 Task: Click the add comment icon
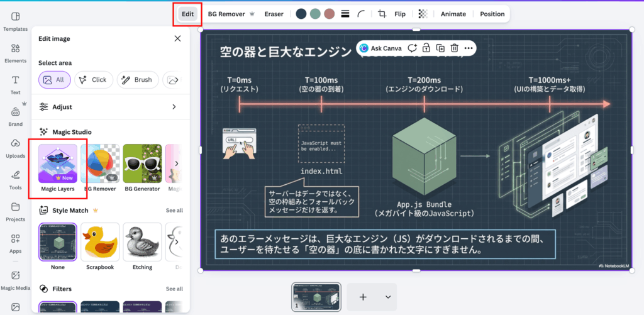pyautogui.click(x=412, y=48)
